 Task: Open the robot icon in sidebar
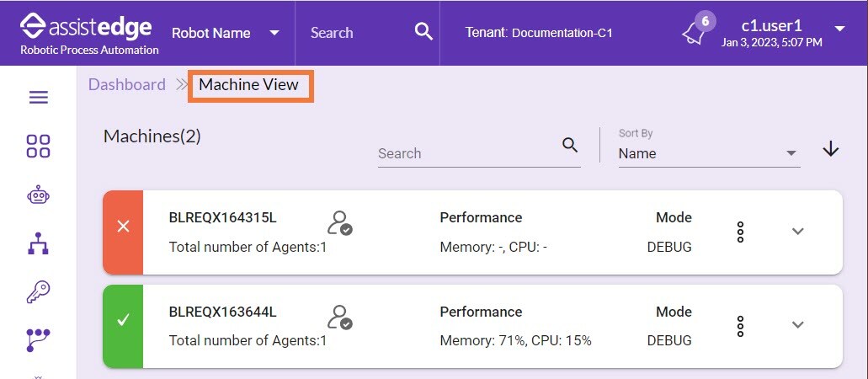pyautogui.click(x=38, y=195)
